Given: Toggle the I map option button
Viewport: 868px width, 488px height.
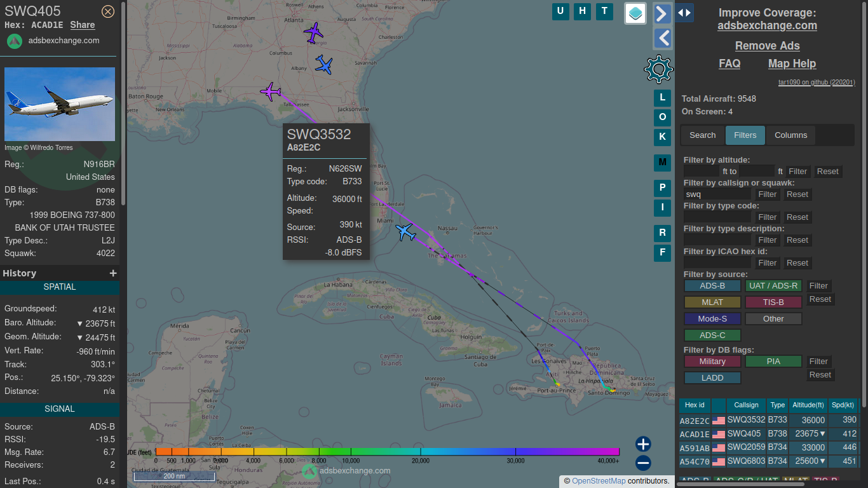Looking at the screenshot, I should coord(662,207).
